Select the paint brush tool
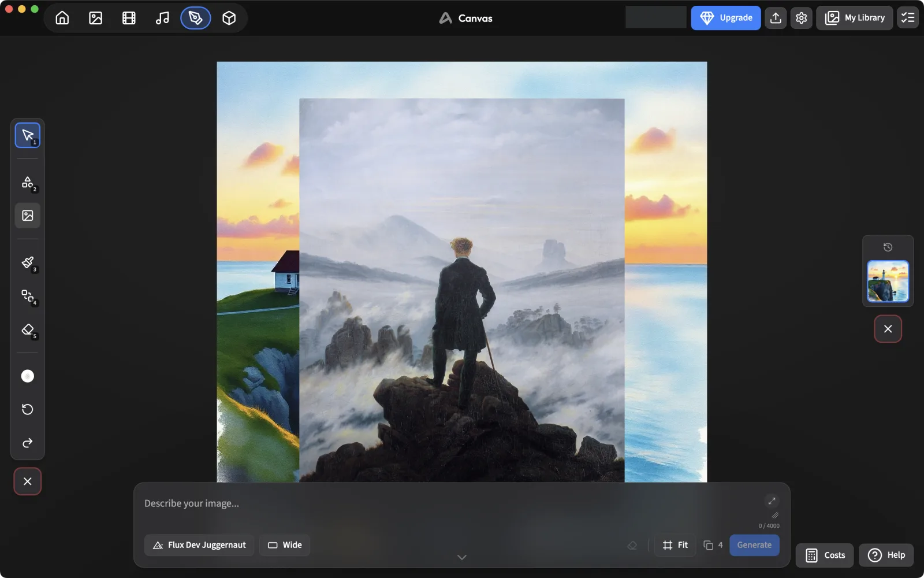This screenshot has width=924, height=578. [x=28, y=262]
